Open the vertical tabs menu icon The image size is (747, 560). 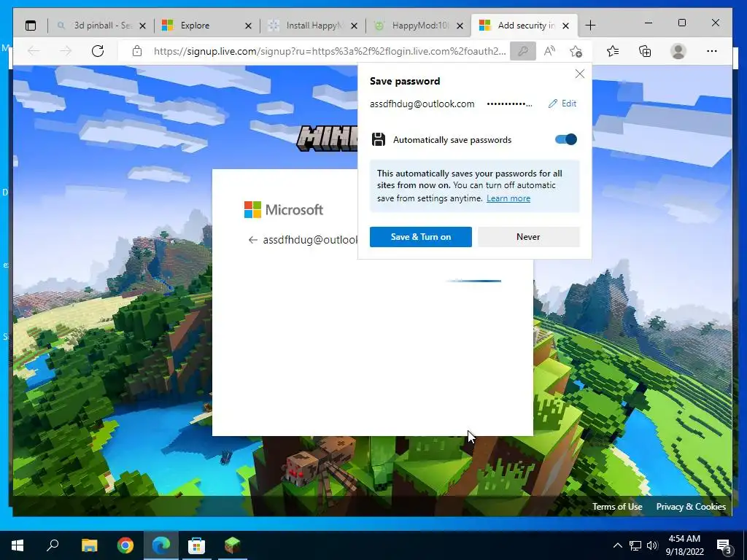point(31,26)
